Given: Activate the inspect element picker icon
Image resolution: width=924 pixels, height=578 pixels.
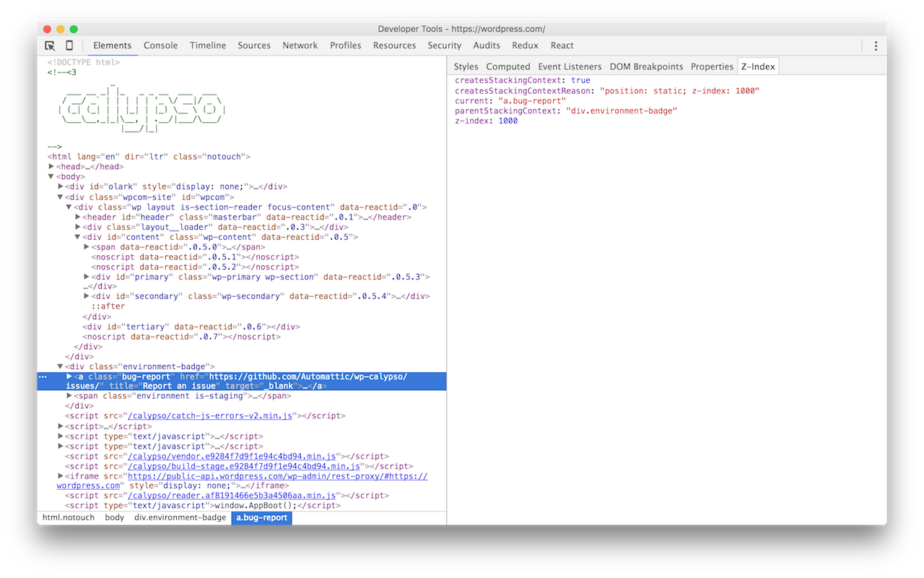Looking at the screenshot, I should pyautogui.click(x=50, y=46).
